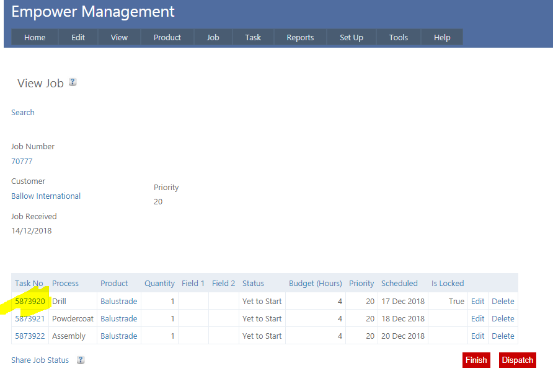Open highlighted task 5873920
Viewport: 553px width, 392px height.
pyautogui.click(x=30, y=302)
